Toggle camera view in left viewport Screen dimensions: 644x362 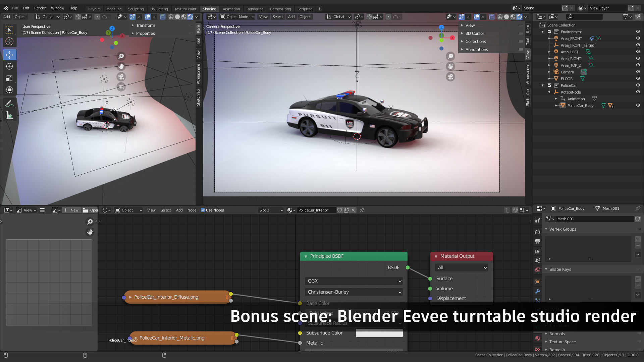(121, 77)
